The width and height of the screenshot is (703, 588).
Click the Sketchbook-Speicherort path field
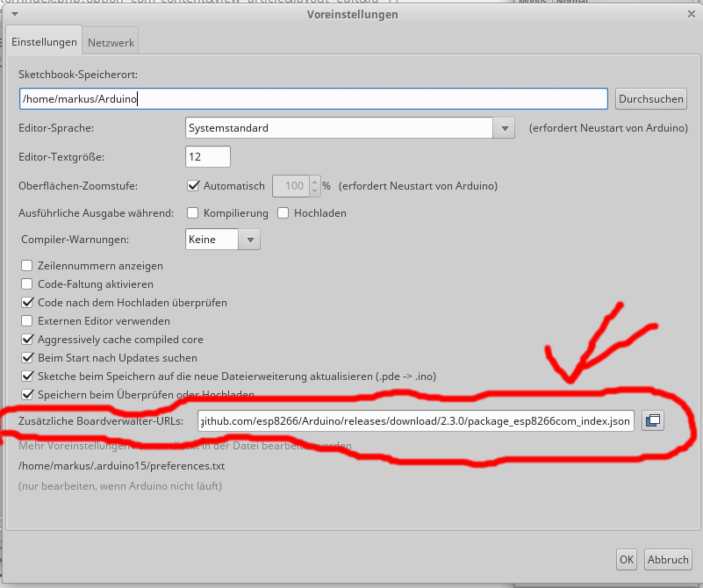click(x=313, y=98)
